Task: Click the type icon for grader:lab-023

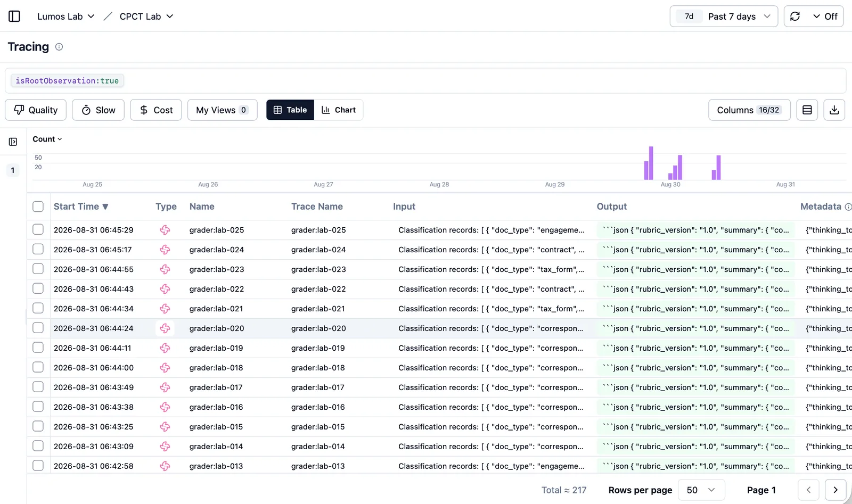Action: tap(165, 269)
